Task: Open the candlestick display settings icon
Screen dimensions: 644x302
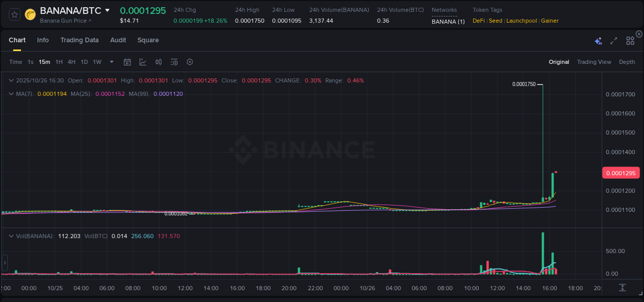Action: point(159,62)
